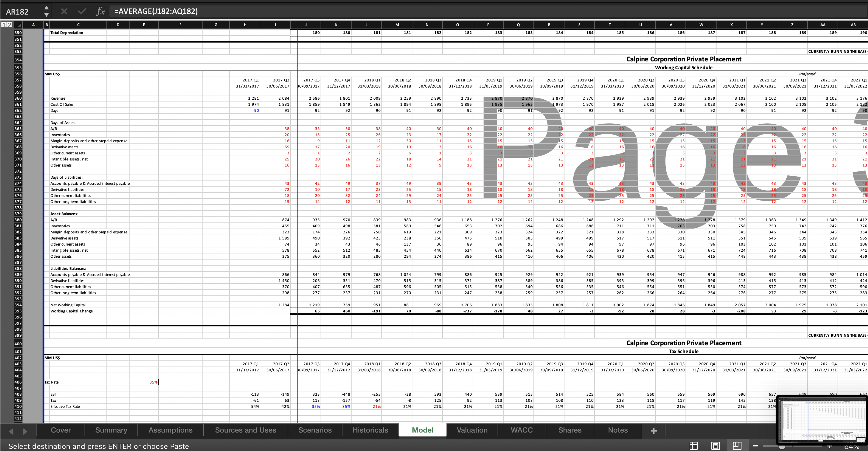Click the 'Working Capital Schedule' heading
Image resolution: width=868 pixels, height=451 pixels.
point(684,67)
